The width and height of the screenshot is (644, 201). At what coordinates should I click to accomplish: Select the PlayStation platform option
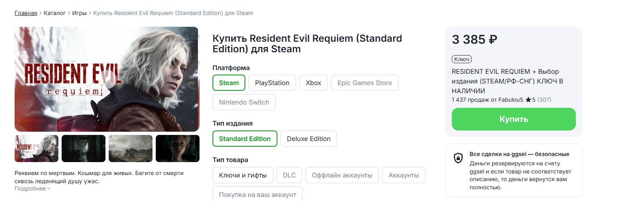pos(272,83)
